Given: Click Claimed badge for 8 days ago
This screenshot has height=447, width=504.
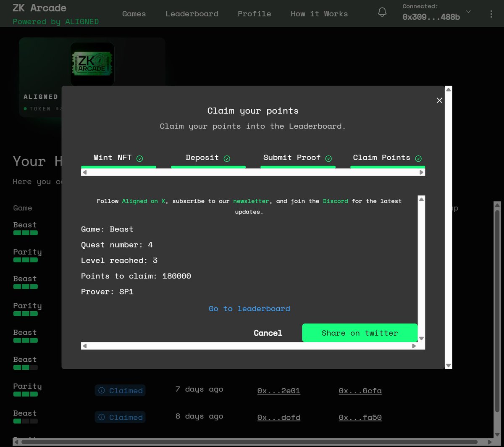Looking at the screenshot, I should click(120, 418).
